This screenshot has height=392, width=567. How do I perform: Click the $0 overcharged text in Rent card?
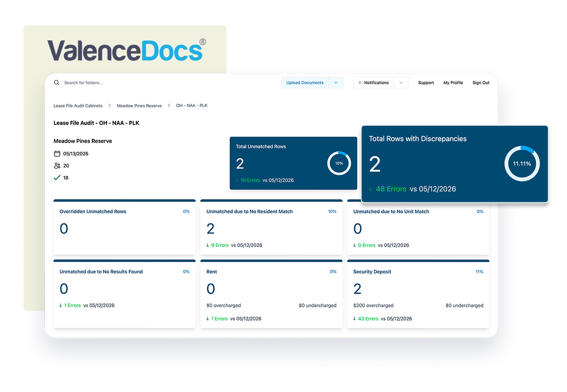(x=224, y=306)
